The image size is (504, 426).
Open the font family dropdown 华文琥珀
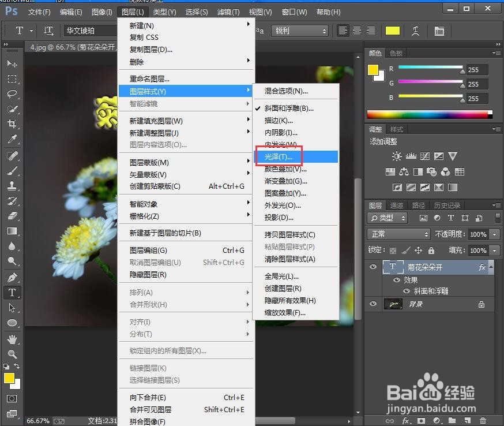pos(91,31)
